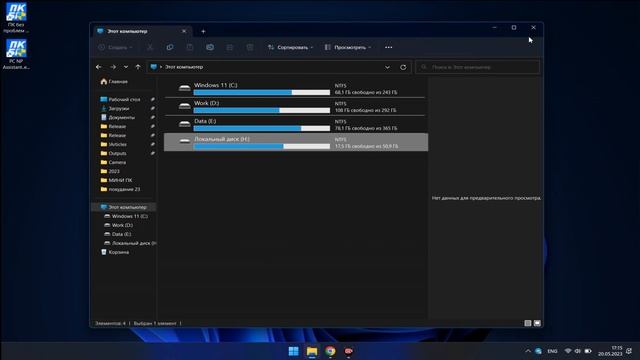The height and width of the screenshot is (360, 640).
Task: Open the Outputs folder in sidebar
Action: 113,153
